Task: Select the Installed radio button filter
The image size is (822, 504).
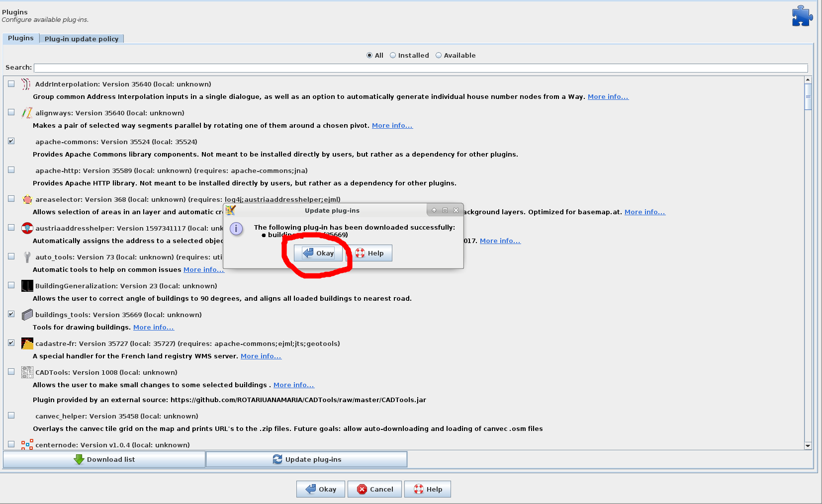Action: pos(393,56)
